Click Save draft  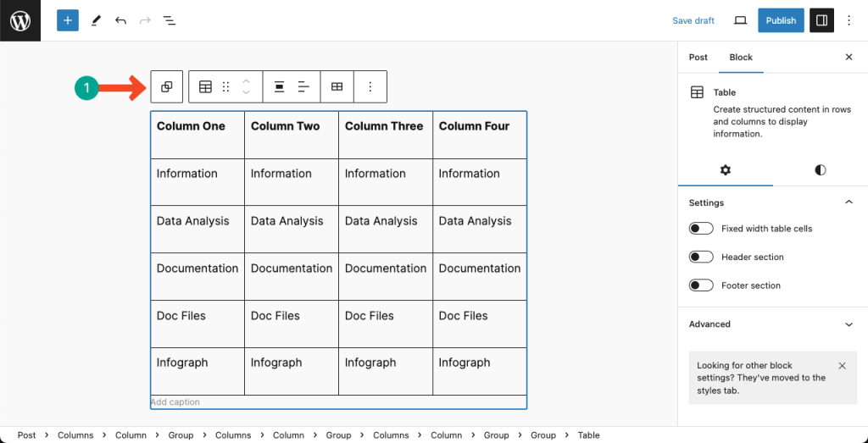[x=693, y=20]
